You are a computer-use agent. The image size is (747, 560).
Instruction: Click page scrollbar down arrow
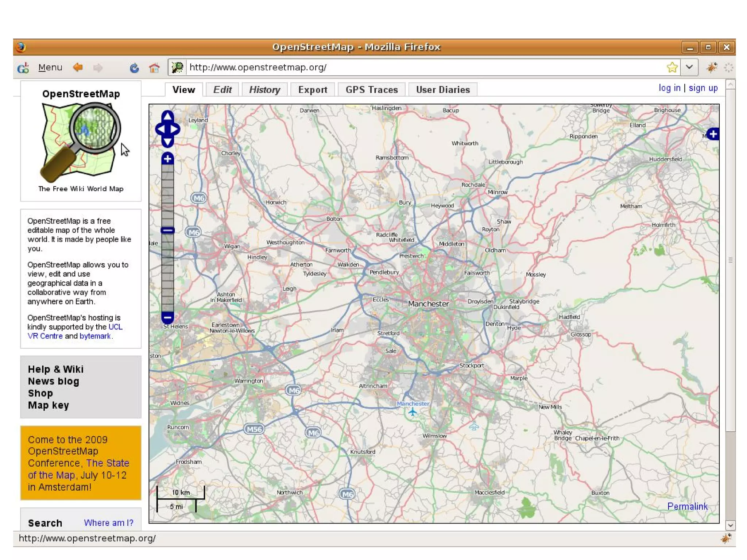tap(730, 525)
